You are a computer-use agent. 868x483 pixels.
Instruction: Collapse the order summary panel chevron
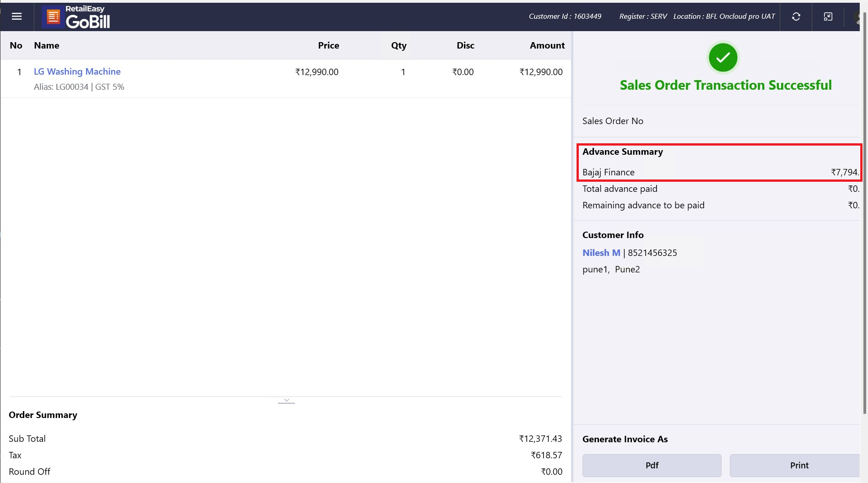286,401
